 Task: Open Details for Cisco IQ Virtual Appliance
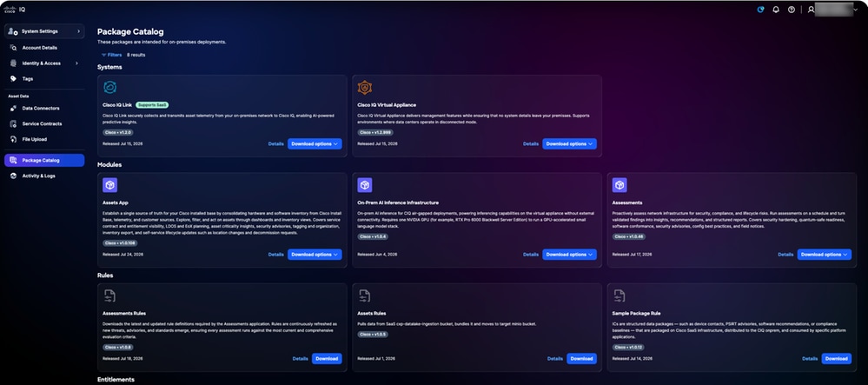pyautogui.click(x=530, y=144)
